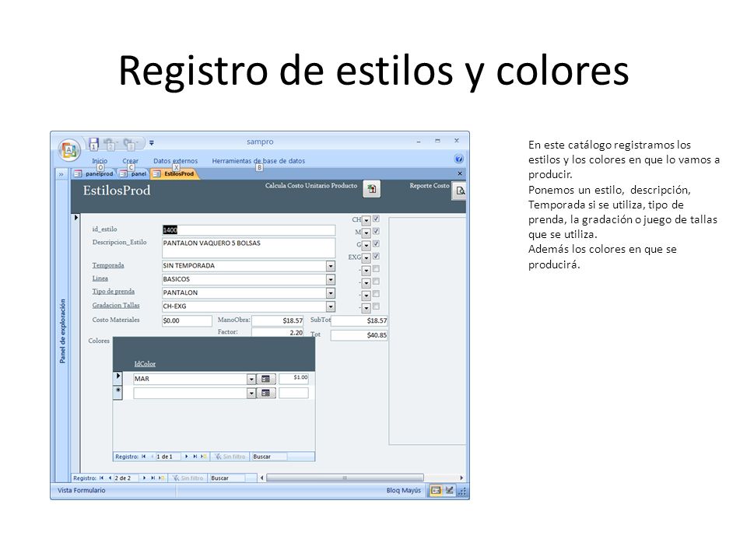
Task: Create new record in main navigator
Action: pyautogui.click(x=162, y=478)
